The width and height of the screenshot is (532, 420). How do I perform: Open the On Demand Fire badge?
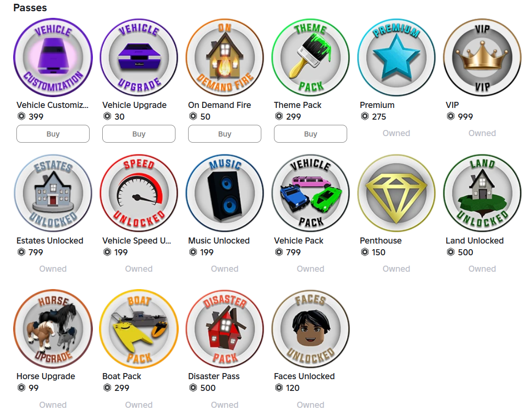click(225, 57)
